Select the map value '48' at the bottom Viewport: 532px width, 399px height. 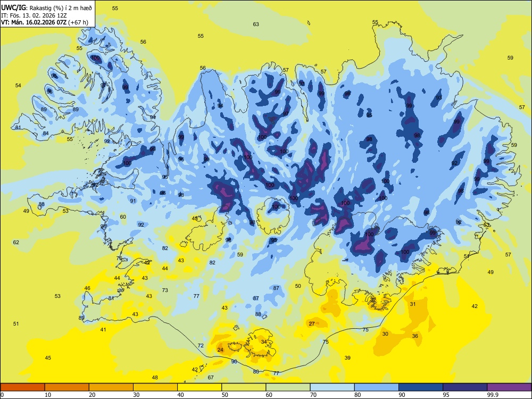tap(155, 377)
